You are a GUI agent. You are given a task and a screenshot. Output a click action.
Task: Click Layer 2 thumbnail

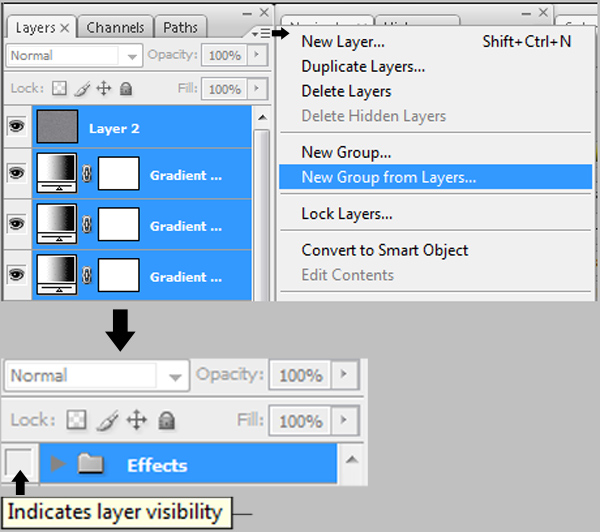click(x=57, y=126)
